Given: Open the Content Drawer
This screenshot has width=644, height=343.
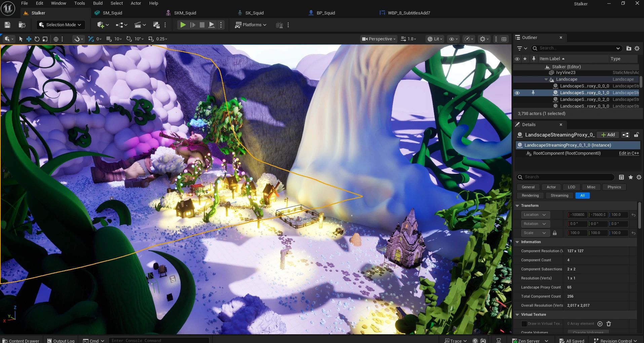Looking at the screenshot, I should point(21,341).
